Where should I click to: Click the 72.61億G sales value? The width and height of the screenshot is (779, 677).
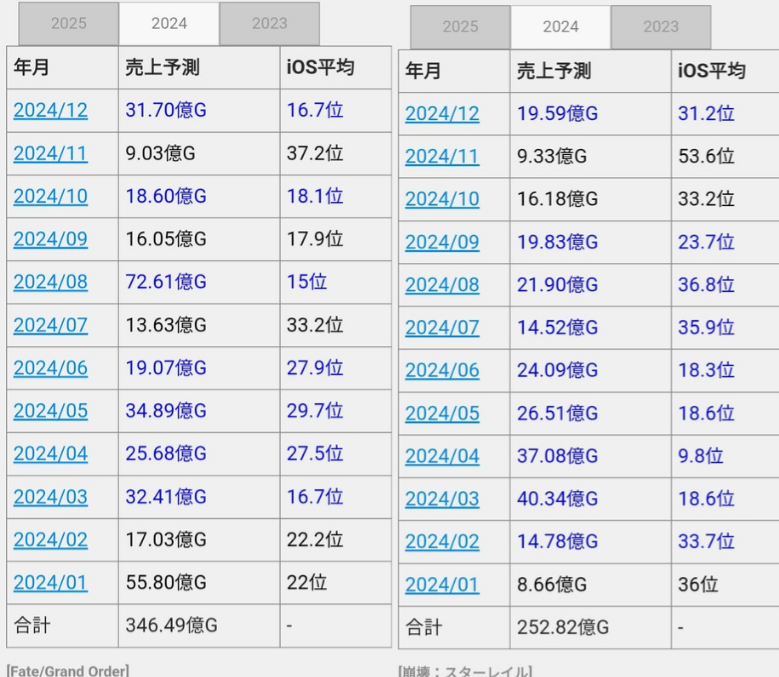[166, 282]
